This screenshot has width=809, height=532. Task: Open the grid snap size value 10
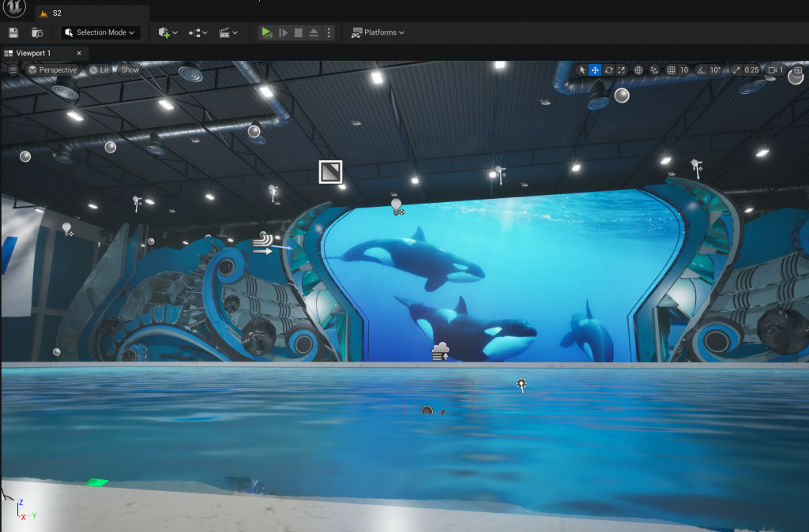pyautogui.click(x=684, y=69)
